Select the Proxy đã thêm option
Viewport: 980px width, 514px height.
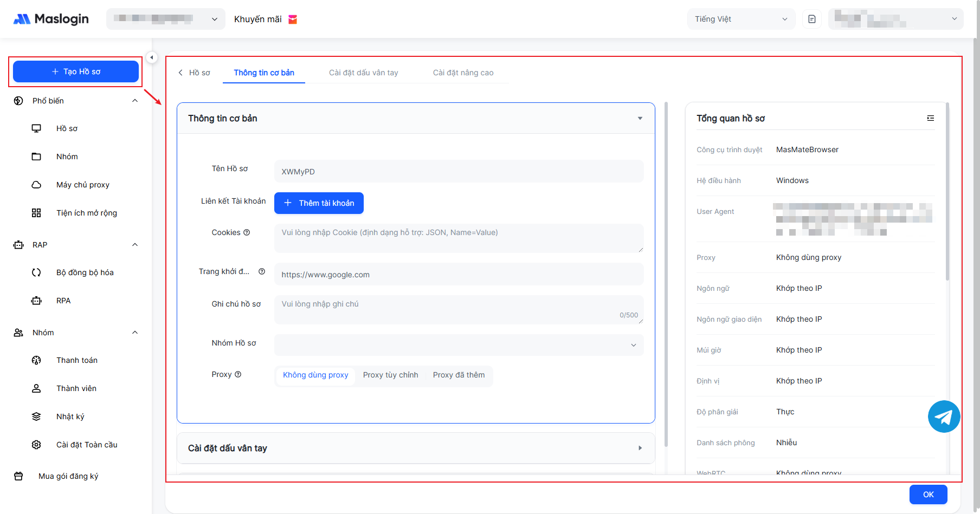459,375
